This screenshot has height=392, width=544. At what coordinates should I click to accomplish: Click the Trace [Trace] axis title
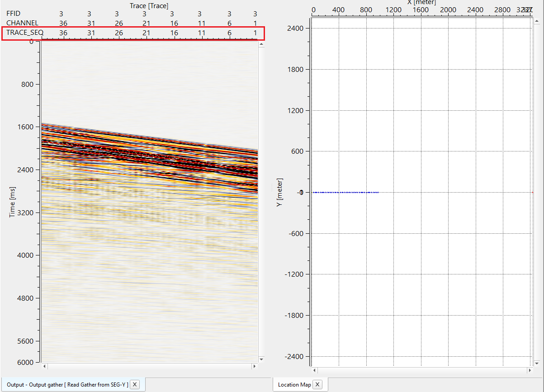coord(149,6)
